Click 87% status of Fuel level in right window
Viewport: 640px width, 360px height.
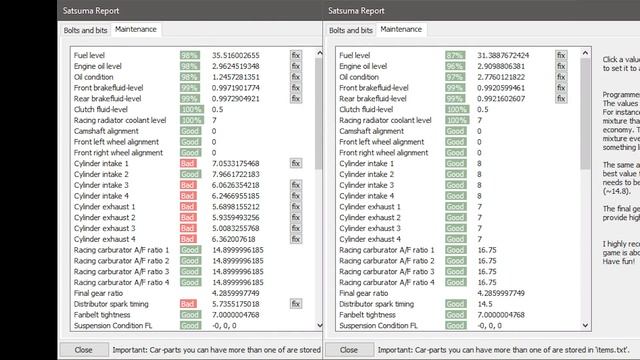click(x=455, y=55)
